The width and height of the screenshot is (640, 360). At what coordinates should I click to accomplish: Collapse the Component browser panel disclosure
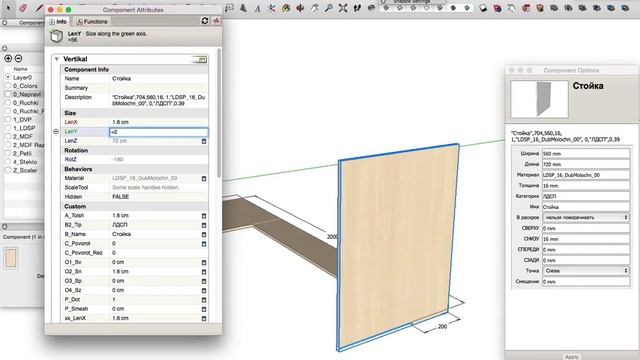(x=4, y=23)
